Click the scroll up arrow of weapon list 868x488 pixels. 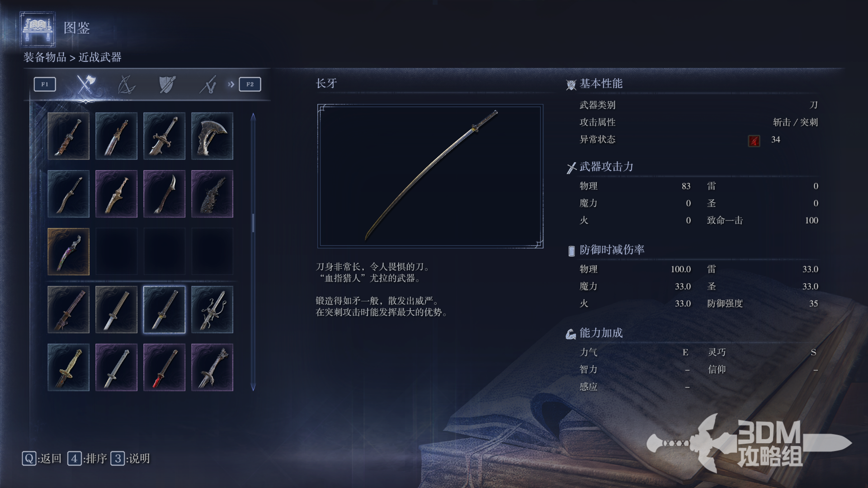click(x=253, y=117)
